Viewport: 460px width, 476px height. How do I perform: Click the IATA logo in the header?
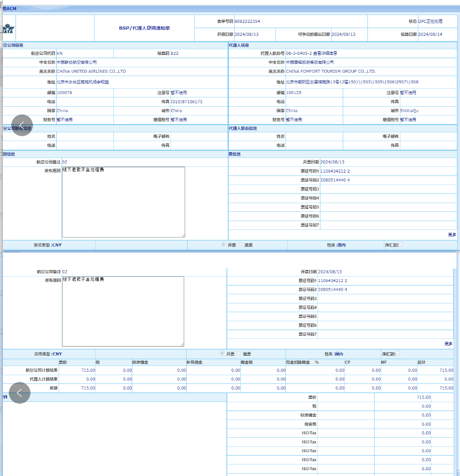coord(8,29)
